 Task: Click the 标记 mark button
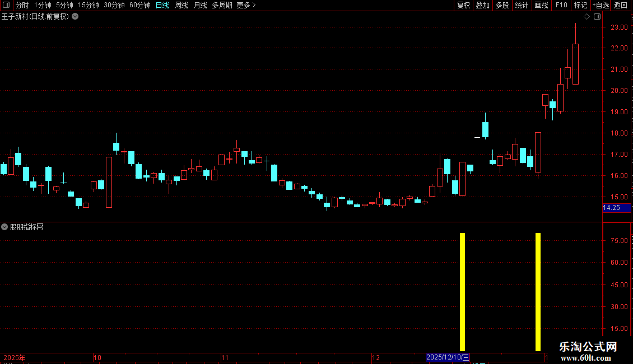click(580, 5)
